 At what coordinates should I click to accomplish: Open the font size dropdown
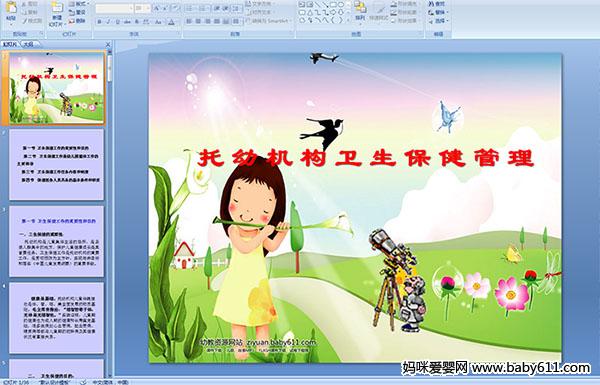[x=143, y=8]
